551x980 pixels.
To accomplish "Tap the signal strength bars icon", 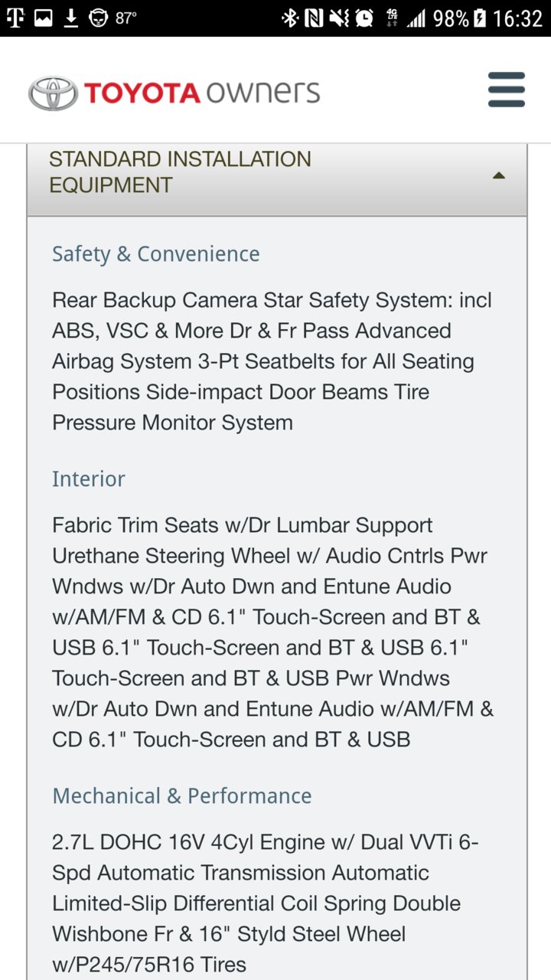I will [416, 18].
